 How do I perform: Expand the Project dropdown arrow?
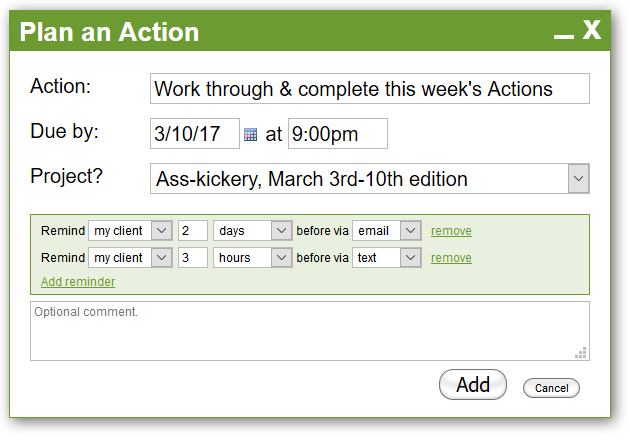coord(579,178)
